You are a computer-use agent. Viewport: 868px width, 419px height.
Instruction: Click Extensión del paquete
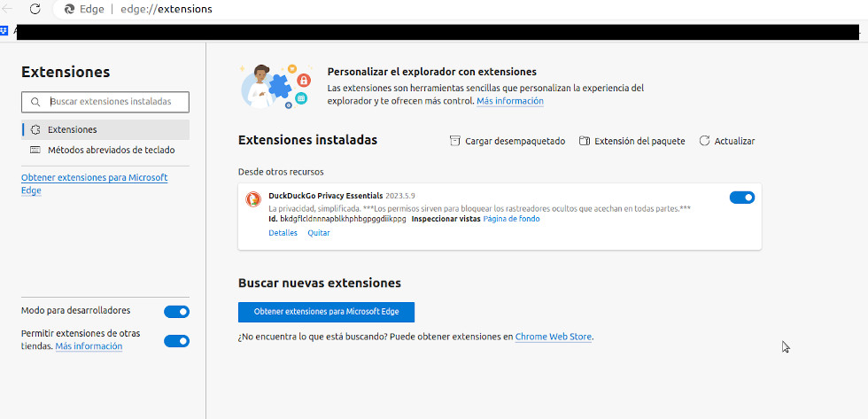(632, 141)
